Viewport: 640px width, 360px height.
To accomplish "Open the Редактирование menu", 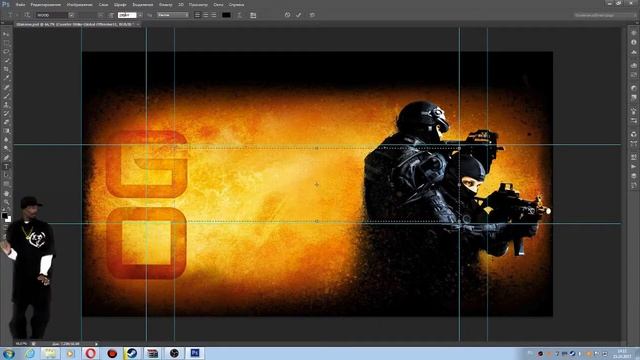I will tap(46, 4).
